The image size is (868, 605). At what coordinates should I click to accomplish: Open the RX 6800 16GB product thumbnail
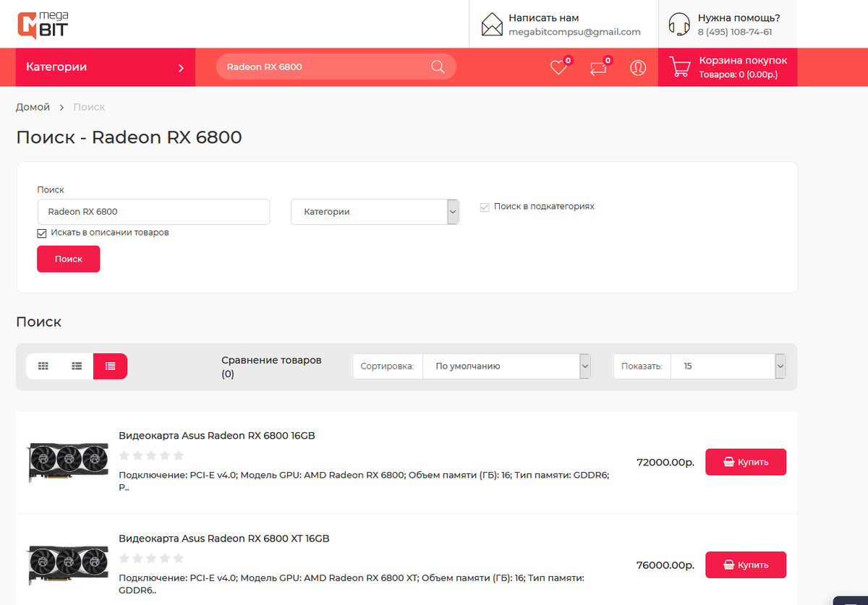tap(68, 461)
